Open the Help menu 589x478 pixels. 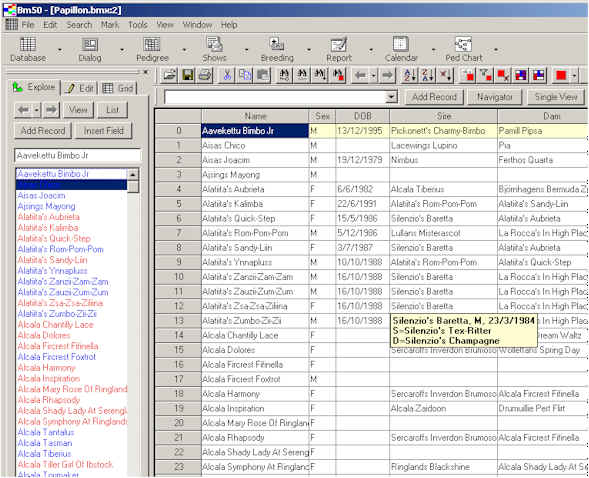coord(229,25)
